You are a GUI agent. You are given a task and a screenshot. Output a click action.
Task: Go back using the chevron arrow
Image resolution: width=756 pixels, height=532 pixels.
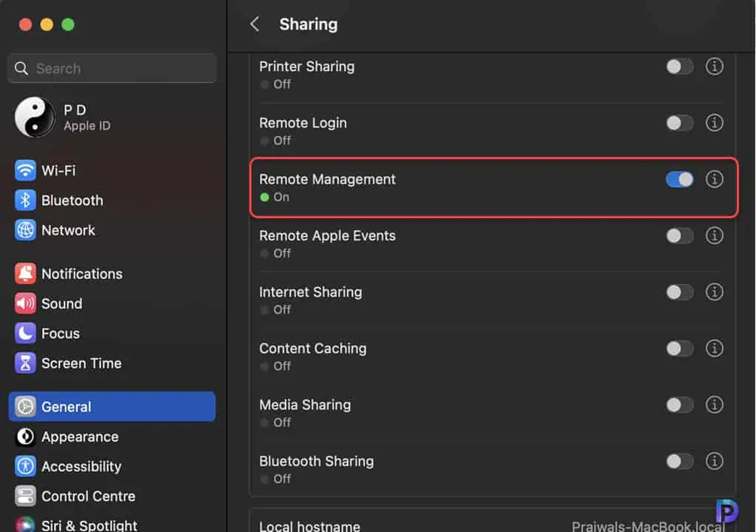tap(255, 24)
